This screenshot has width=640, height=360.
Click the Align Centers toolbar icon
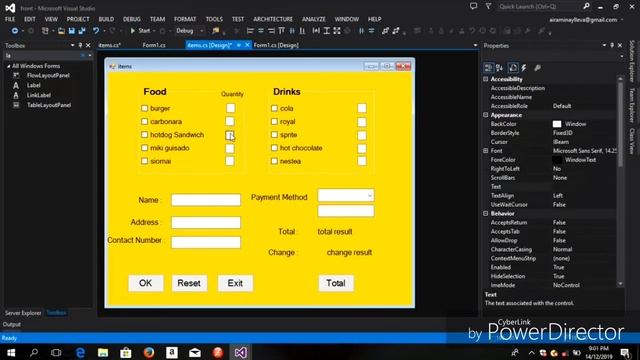pyautogui.click(x=260, y=31)
